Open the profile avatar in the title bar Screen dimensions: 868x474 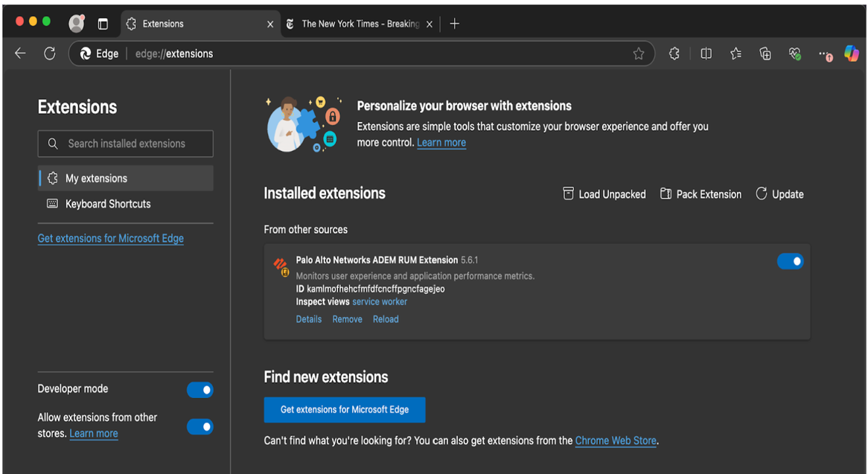tap(77, 24)
